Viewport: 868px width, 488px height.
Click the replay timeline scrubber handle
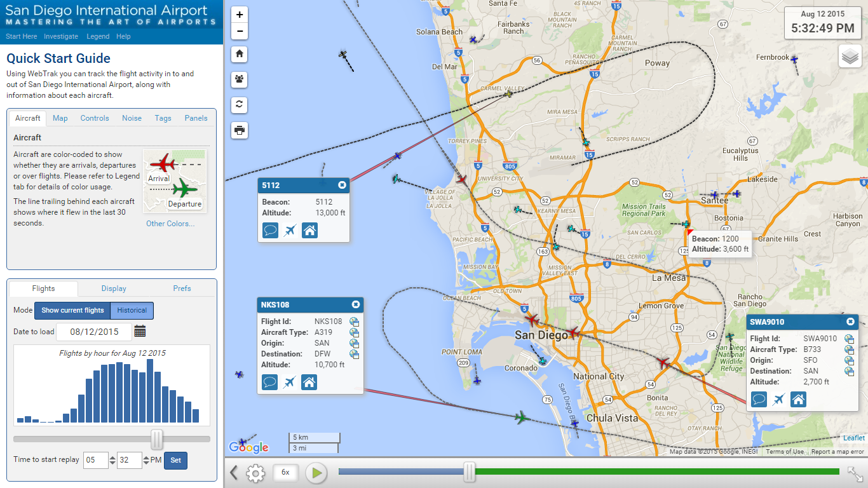pos(470,471)
